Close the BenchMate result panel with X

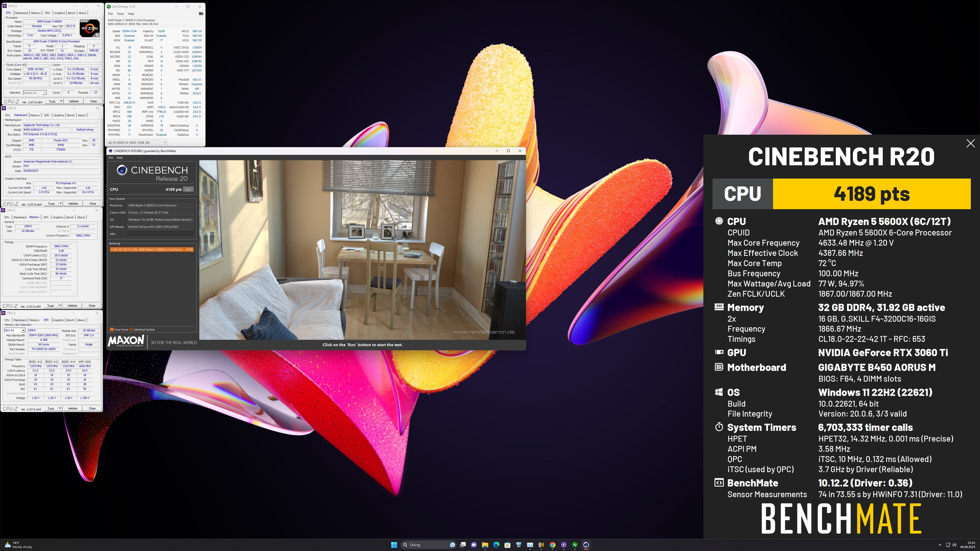pyautogui.click(x=971, y=143)
